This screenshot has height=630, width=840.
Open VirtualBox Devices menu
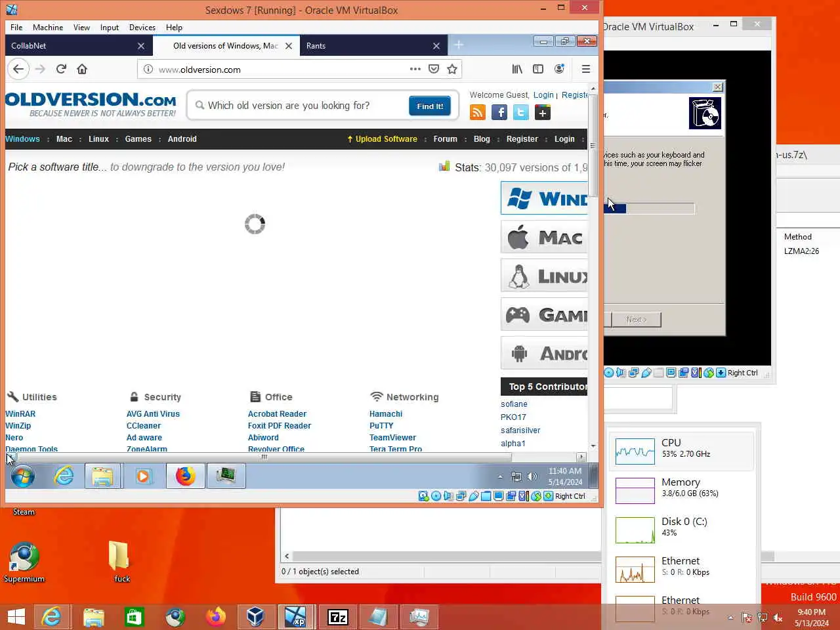142,28
